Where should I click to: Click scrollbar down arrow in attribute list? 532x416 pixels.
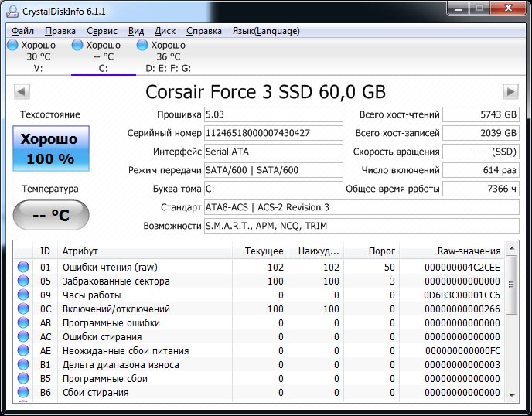(x=513, y=395)
